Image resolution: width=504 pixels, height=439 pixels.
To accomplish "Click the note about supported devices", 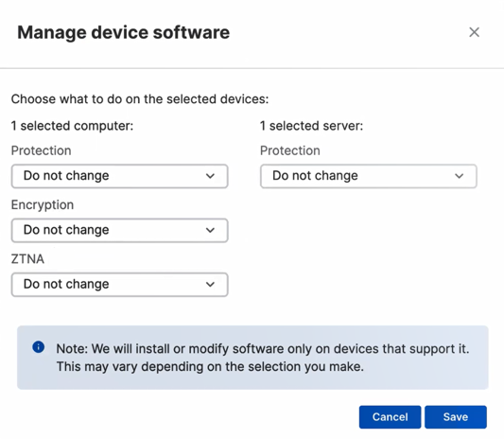I will 263,358.
